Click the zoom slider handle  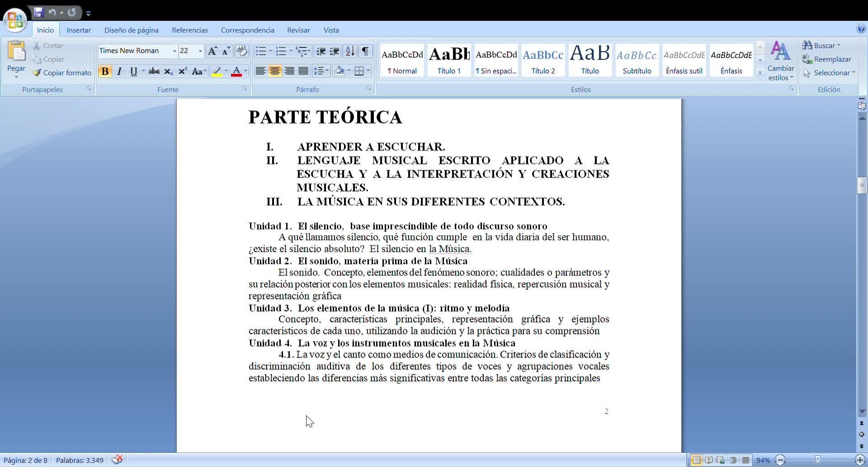[x=817, y=460]
